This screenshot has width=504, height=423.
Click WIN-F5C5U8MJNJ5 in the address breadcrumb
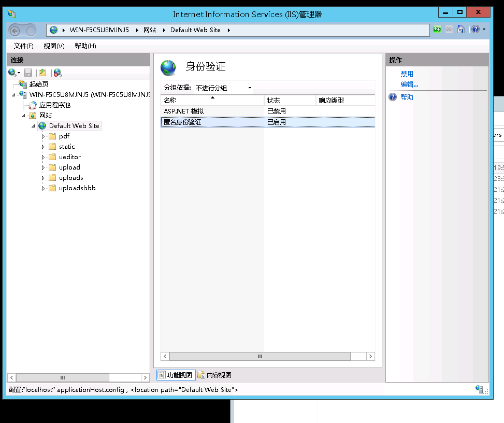pyautogui.click(x=99, y=30)
